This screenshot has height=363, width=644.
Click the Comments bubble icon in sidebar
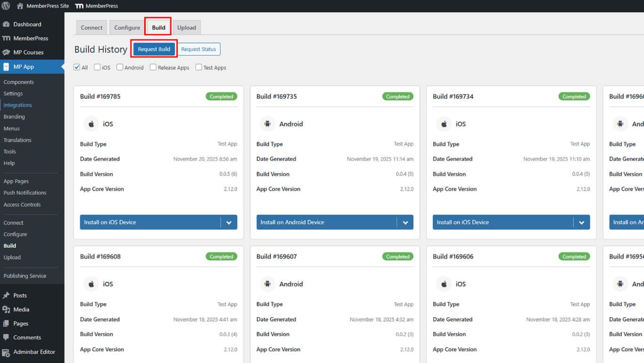6,338
